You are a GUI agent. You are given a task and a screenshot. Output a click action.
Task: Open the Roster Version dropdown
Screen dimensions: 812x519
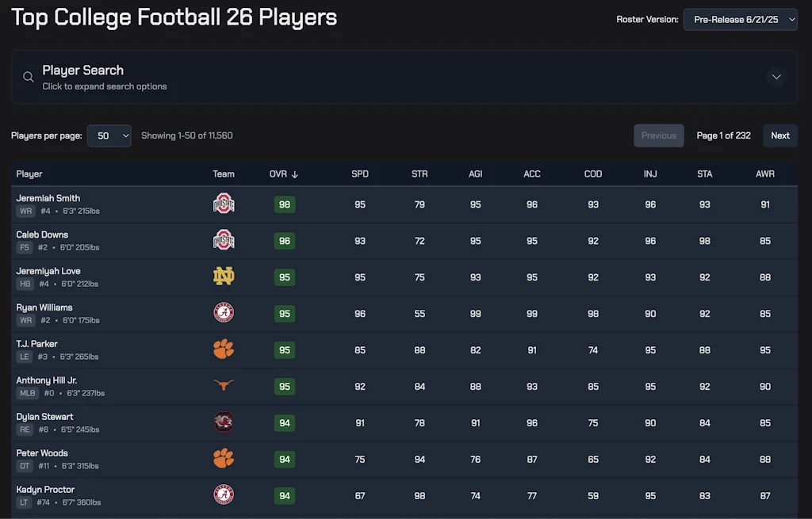[x=740, y=19]
